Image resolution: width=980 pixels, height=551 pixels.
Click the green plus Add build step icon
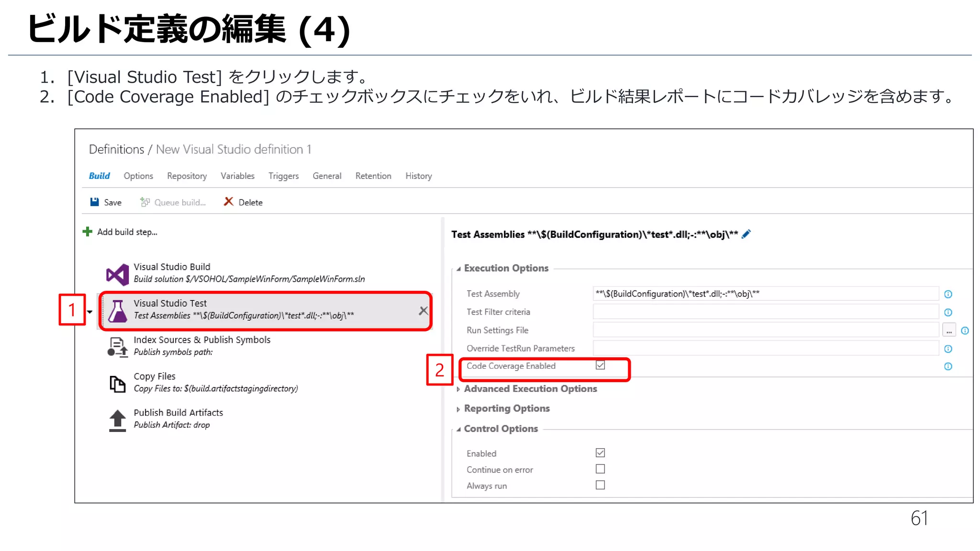tap(87, 232)
